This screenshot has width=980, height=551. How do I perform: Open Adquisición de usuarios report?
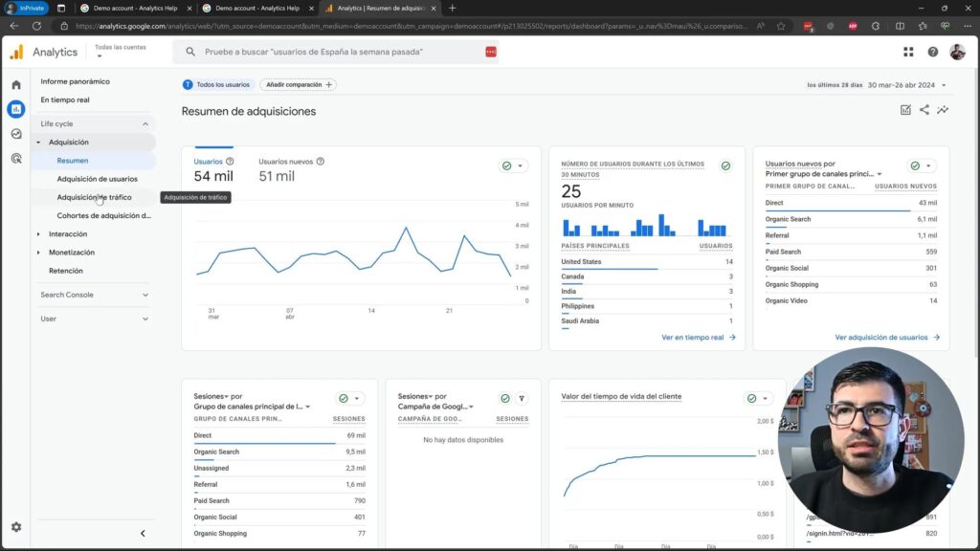(97, 179)
